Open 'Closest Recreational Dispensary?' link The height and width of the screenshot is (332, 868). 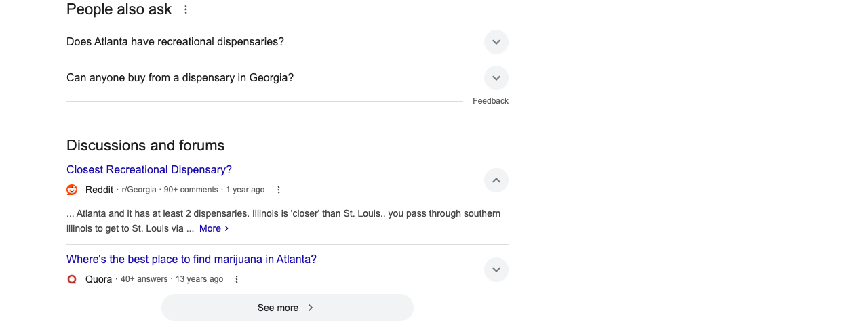pos(149,169)
